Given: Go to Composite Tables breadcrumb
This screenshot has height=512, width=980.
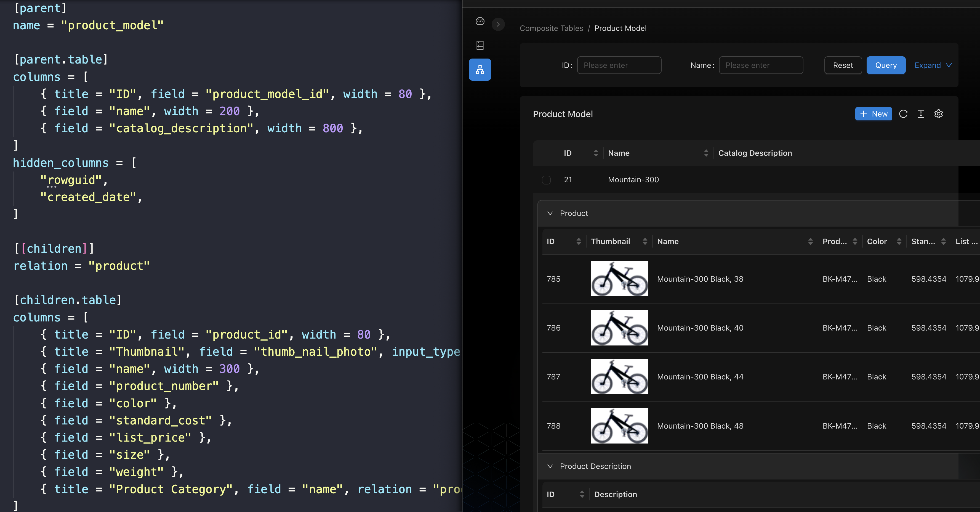Looking at the screenshot, I should (551, 28).
